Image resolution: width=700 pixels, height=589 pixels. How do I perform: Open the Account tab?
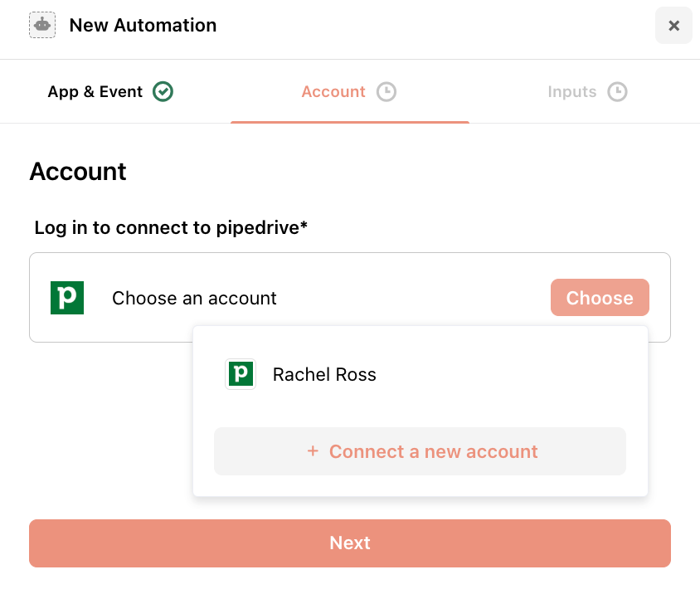point(349,91)
